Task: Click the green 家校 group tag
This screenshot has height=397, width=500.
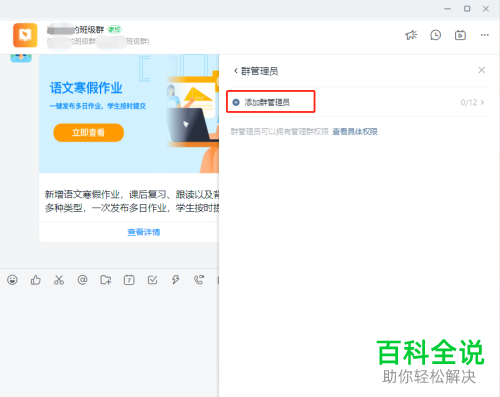Action: 115,29
